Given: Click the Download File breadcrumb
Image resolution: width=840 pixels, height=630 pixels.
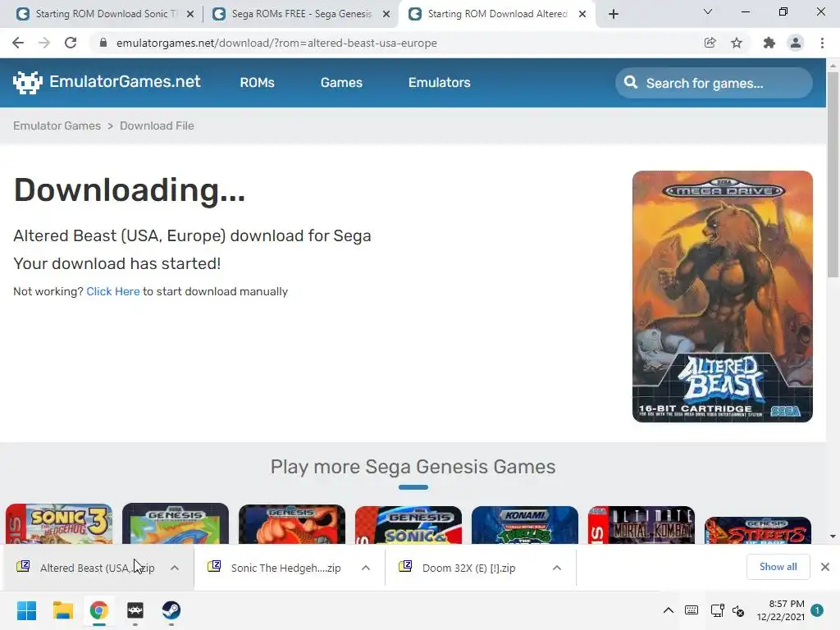Looking at the screenshot, I should click(x=157, y=126).
